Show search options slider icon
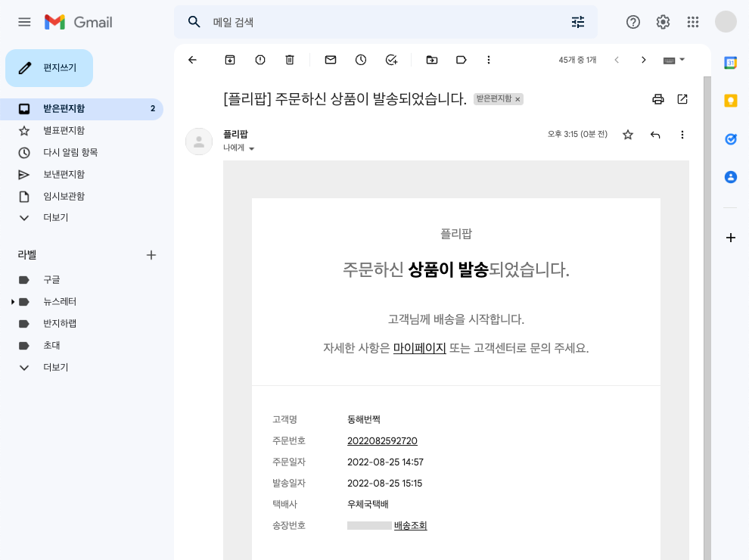Image resolution: width=749 pixels, height=560 pixels. click(578, 22)
